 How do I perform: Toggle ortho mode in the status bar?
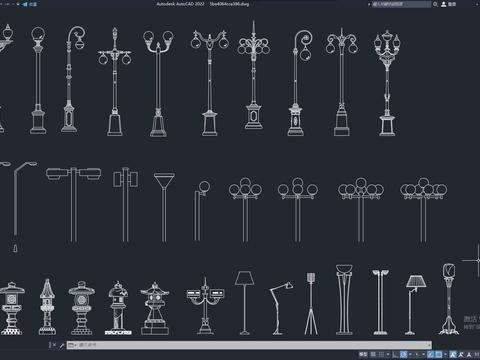(x=394, y=354)
